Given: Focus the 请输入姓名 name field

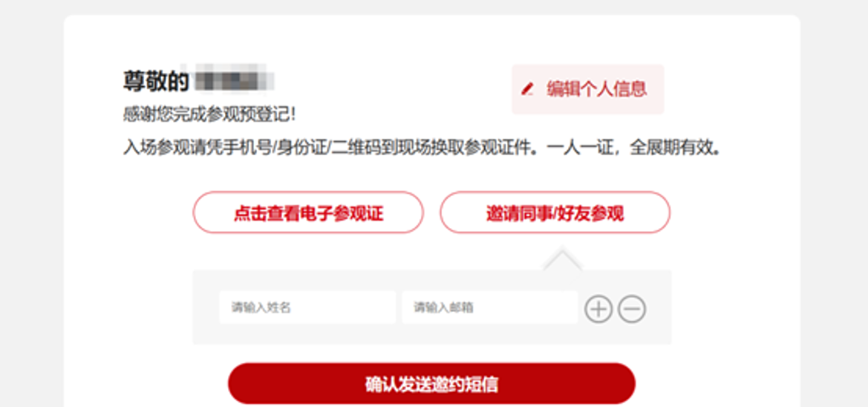Looking at the screenshot, I should [x=307, y=307].
